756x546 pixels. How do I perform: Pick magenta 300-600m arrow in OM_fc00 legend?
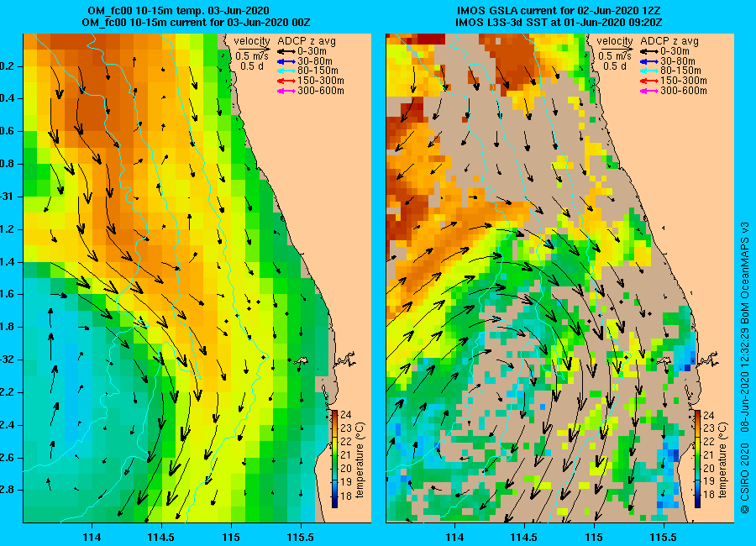(286, 91)
